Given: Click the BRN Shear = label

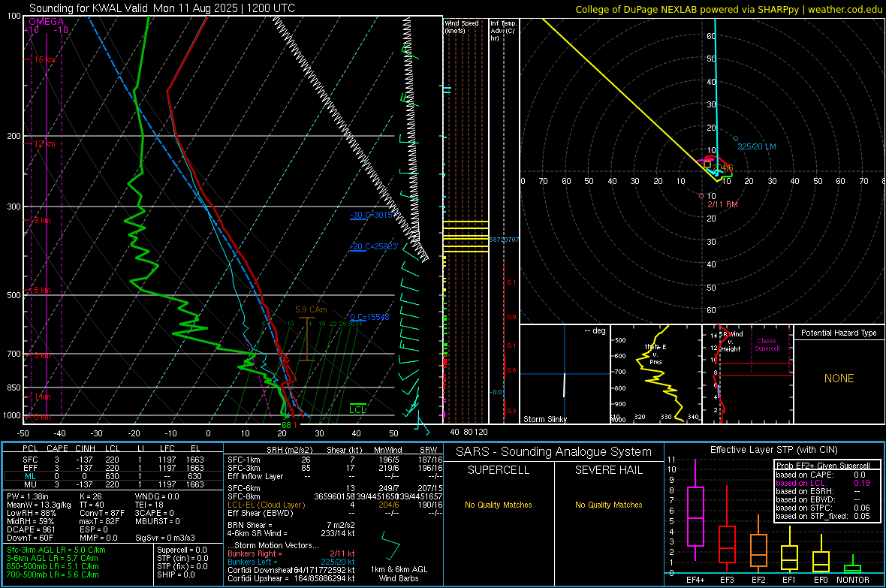Looking at the screenshot, I should point(250,525).
